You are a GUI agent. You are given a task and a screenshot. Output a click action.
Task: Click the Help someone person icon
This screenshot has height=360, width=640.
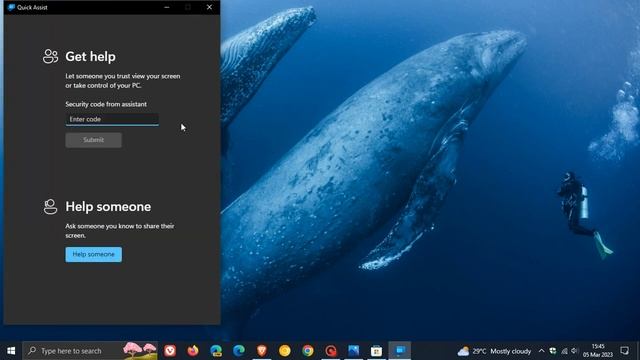(x=50, y=207)
